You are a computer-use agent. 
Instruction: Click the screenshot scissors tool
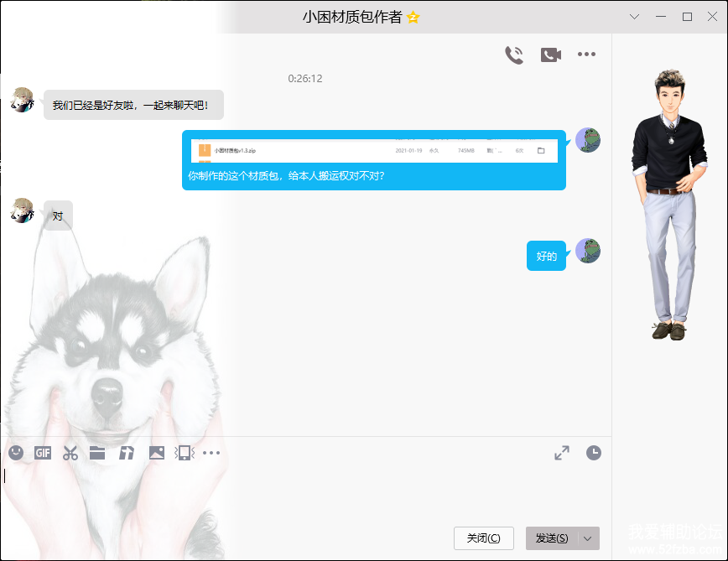pyautogui.click(x=70, y=453)
